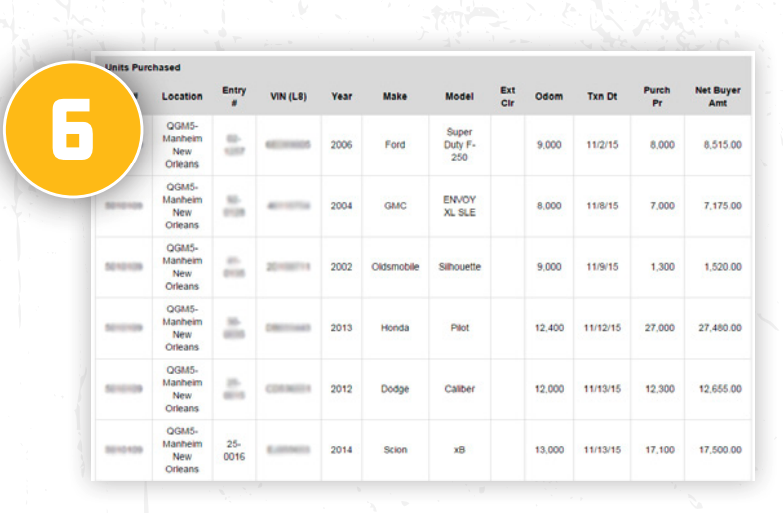Click the Entry # column header
783x513 pixels.
coord(234,96)
